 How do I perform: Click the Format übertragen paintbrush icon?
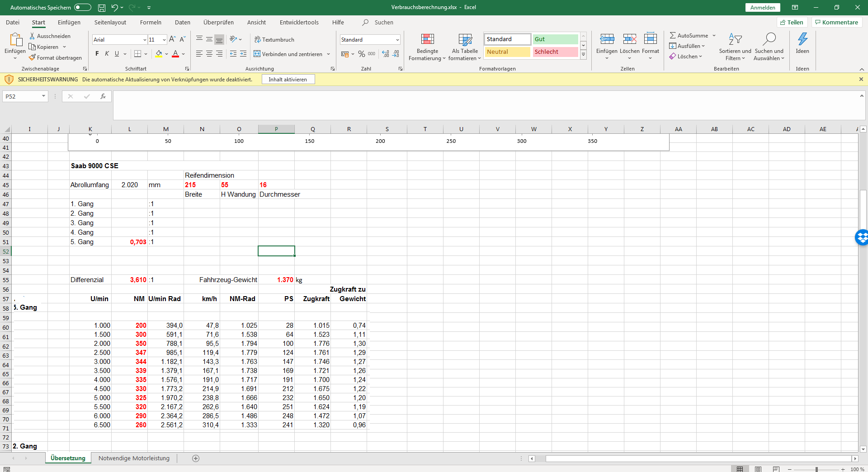coord(32,57)
